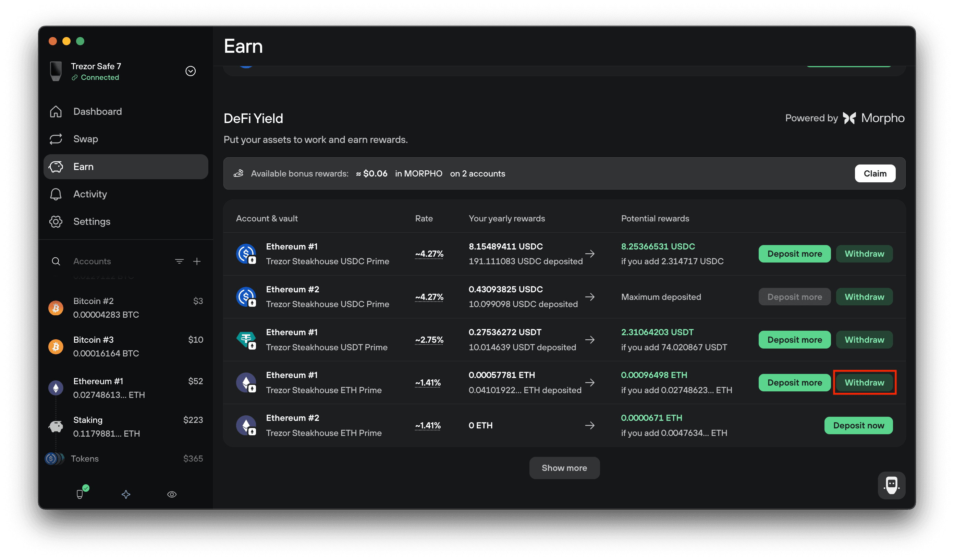Select Bitcoin #2 account
The height and width of the screenshot is (560, 954).
click(126, 308)
